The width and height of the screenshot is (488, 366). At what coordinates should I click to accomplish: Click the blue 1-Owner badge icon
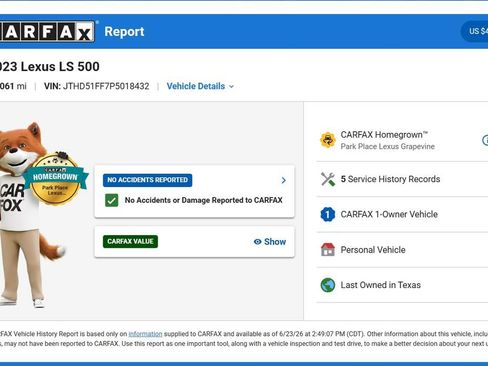pos(328,214)
